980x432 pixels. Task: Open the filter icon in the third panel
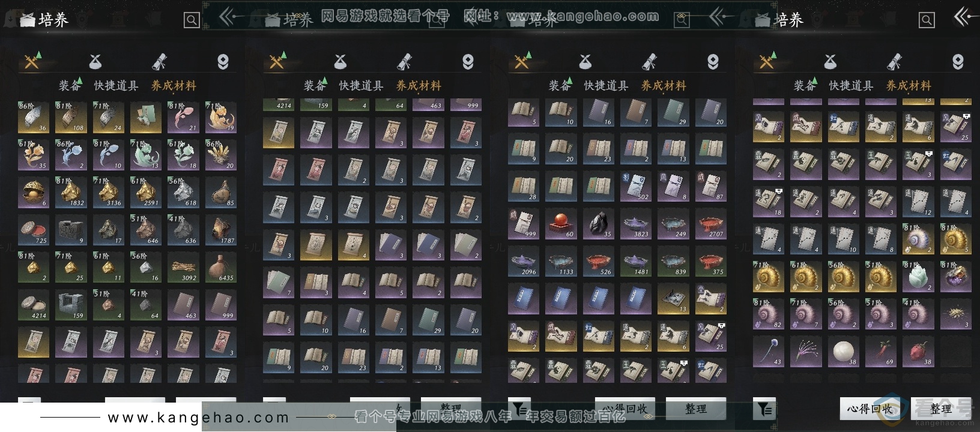[x=519, y=409]
